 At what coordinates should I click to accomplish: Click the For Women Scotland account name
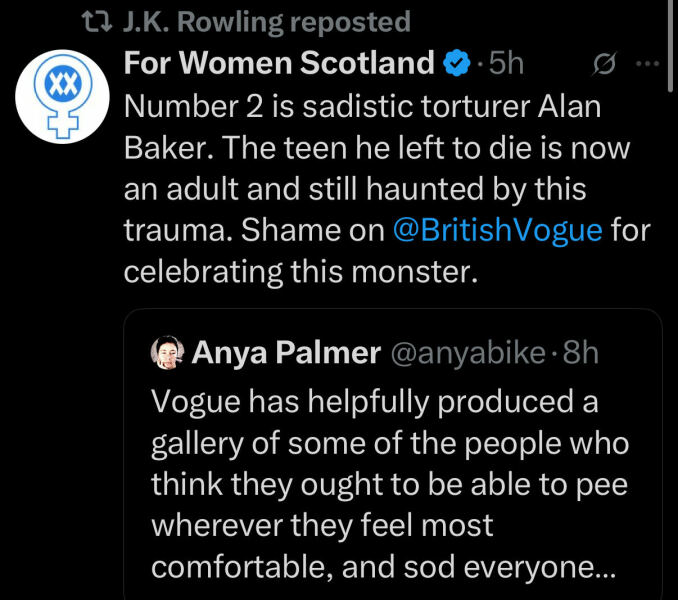(279, 63)
